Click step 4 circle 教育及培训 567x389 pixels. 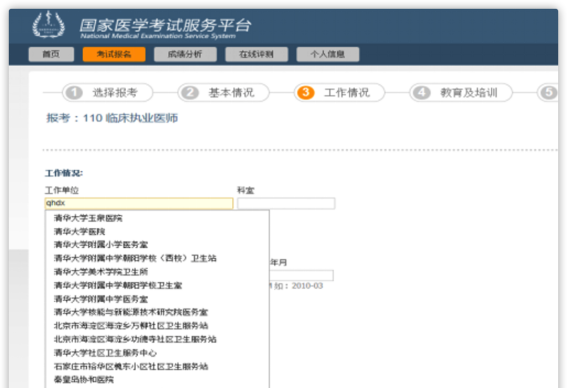(421, 93)
